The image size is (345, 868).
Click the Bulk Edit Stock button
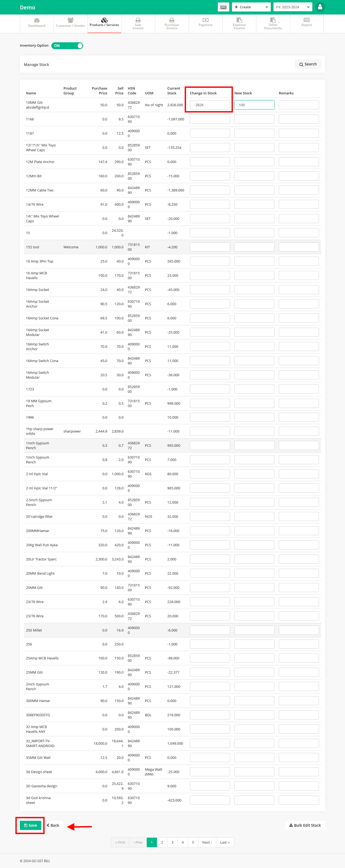click(x=305, y=825)
